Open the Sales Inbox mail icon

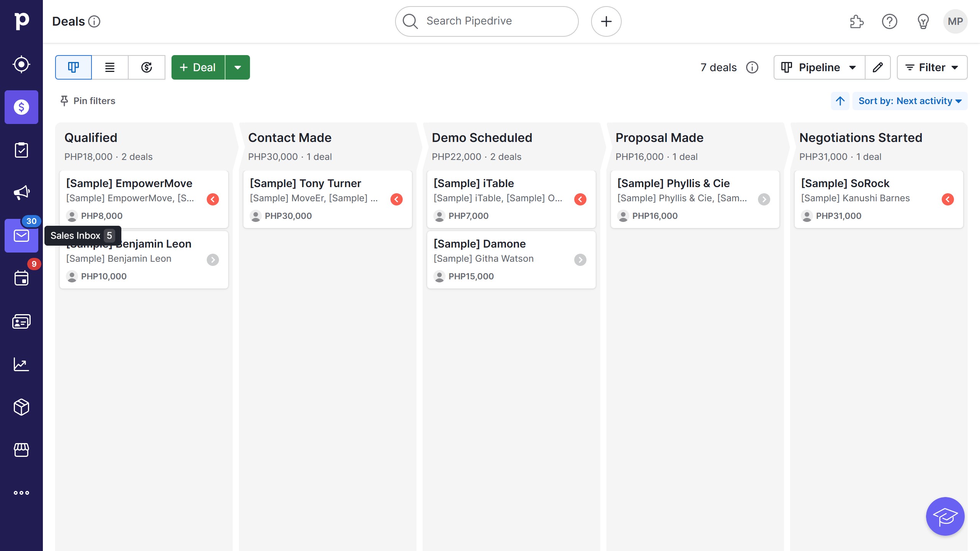click(21, 236)
